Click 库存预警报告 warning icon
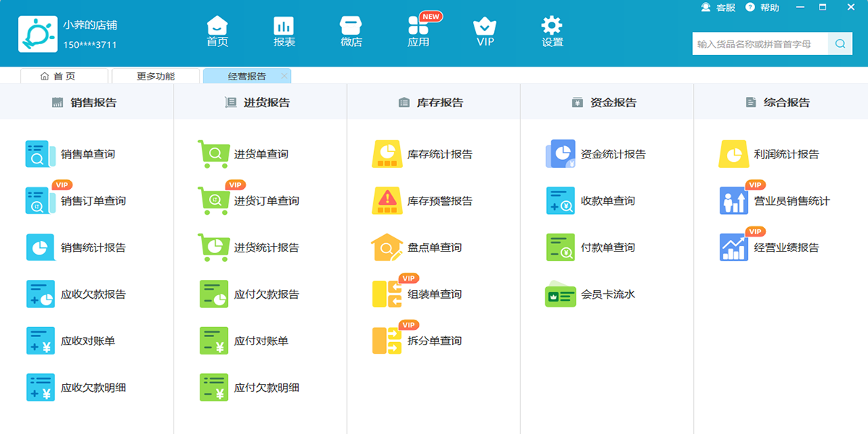Screen dimensions: 868x434 tap(387, 201)
